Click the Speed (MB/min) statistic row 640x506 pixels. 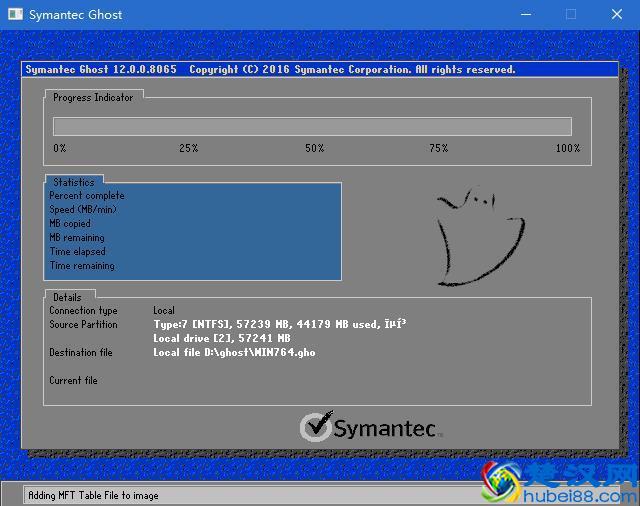[x=83, y=210]
